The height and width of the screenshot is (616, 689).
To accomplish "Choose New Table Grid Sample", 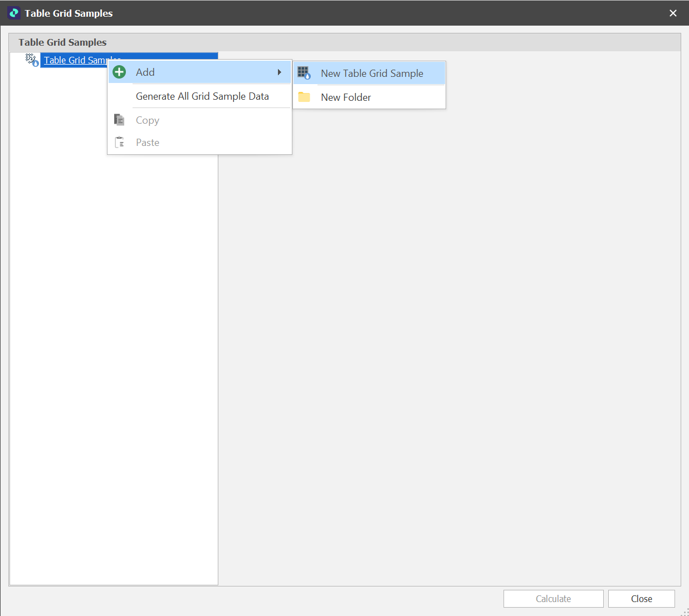I will click(x=370, y=74).
